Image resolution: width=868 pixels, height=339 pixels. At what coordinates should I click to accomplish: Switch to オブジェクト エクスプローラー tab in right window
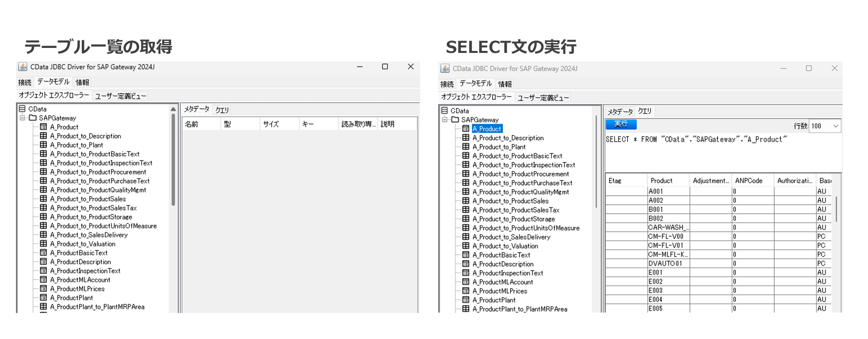pos(476,97)
